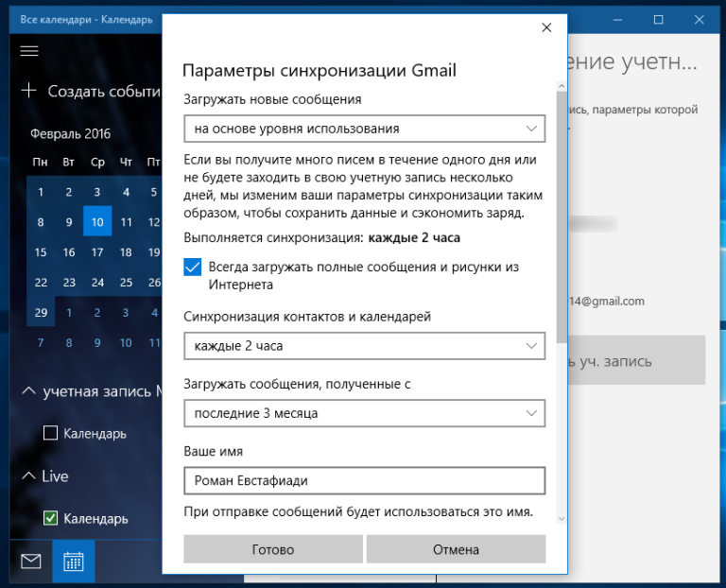
Task: Click the plus icon to create event
Action: click(29, 91)
